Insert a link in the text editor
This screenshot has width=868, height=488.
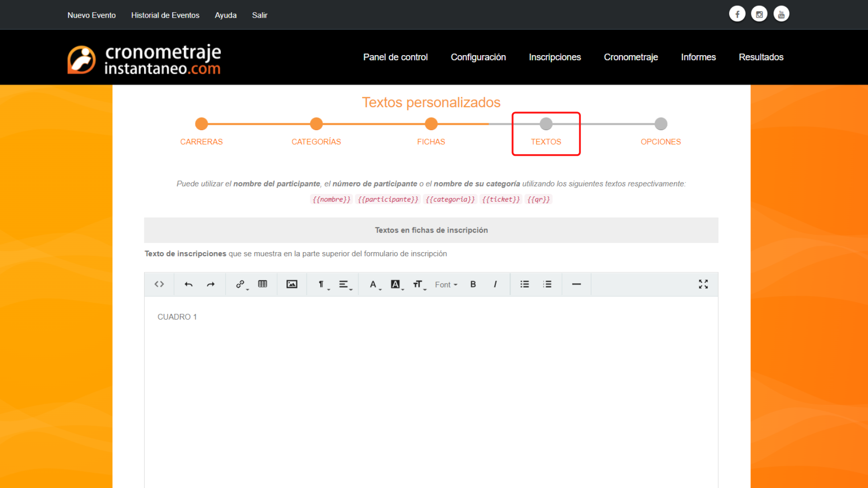tap(240, 284)
